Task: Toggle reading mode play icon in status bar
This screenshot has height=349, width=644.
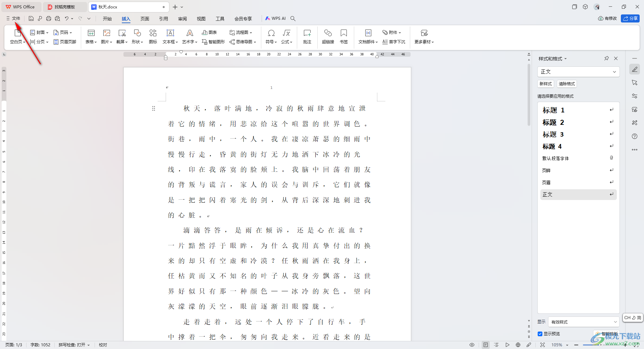Action: pos(507,345)
